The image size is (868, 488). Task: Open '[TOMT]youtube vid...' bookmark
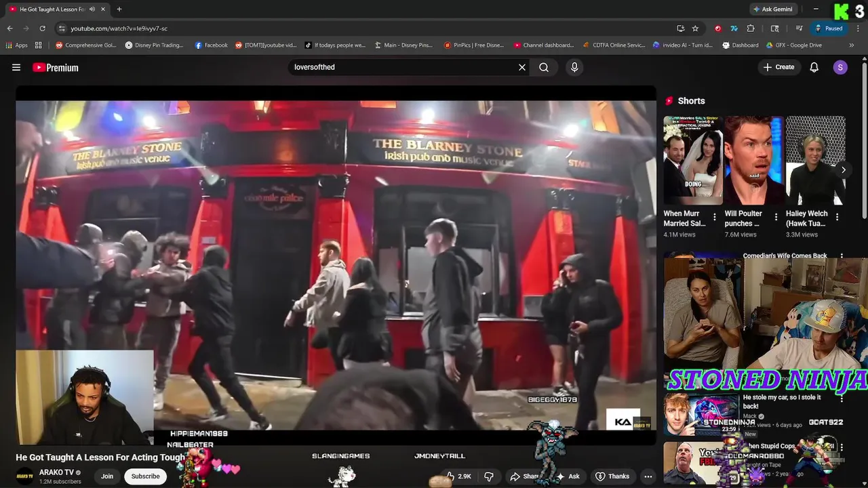pos(266,45)
